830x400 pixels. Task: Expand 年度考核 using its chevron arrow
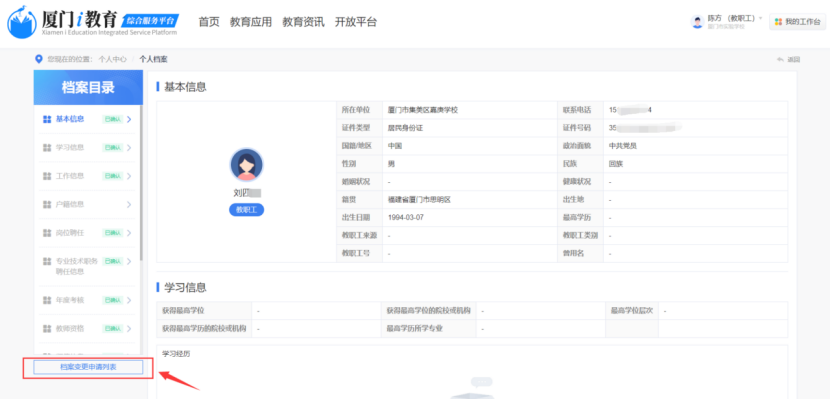(129, 300)
